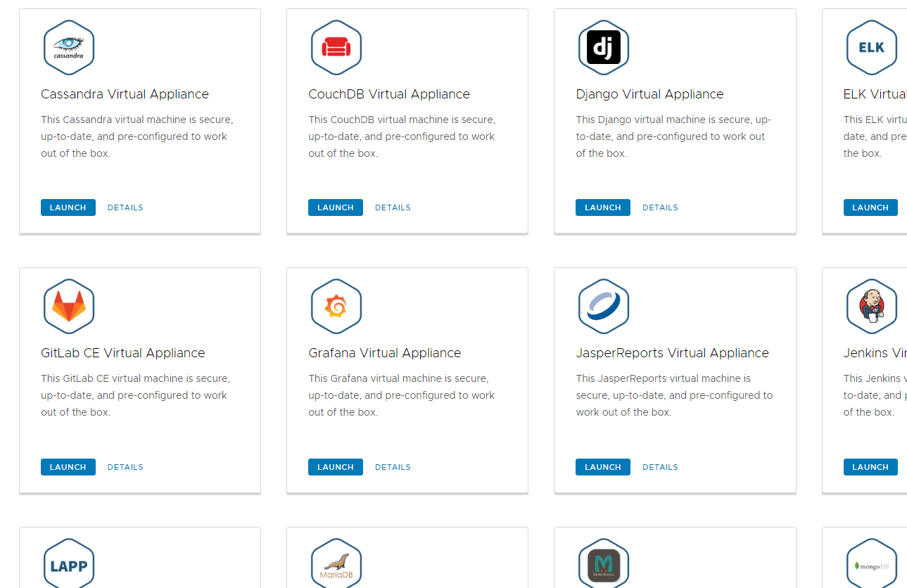Launch the CouchDB Virtual Appliance
Viewport: 907px width, 588px height.
(336, 207)
